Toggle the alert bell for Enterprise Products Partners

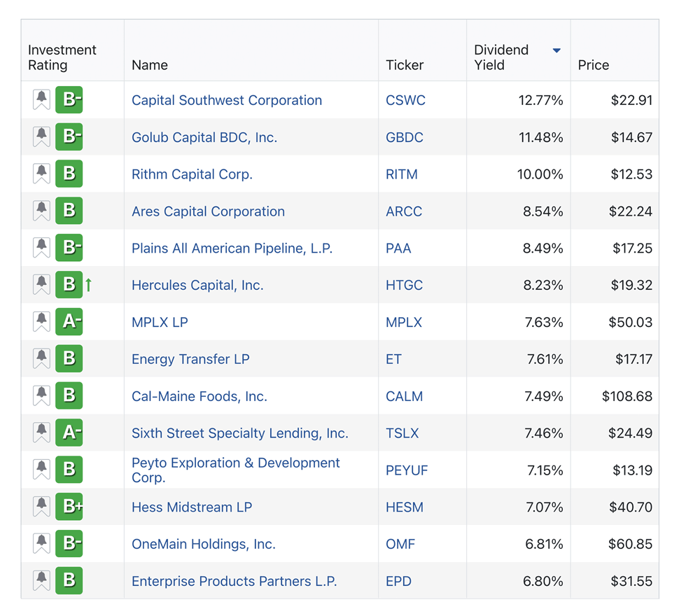tap(41, 581)
